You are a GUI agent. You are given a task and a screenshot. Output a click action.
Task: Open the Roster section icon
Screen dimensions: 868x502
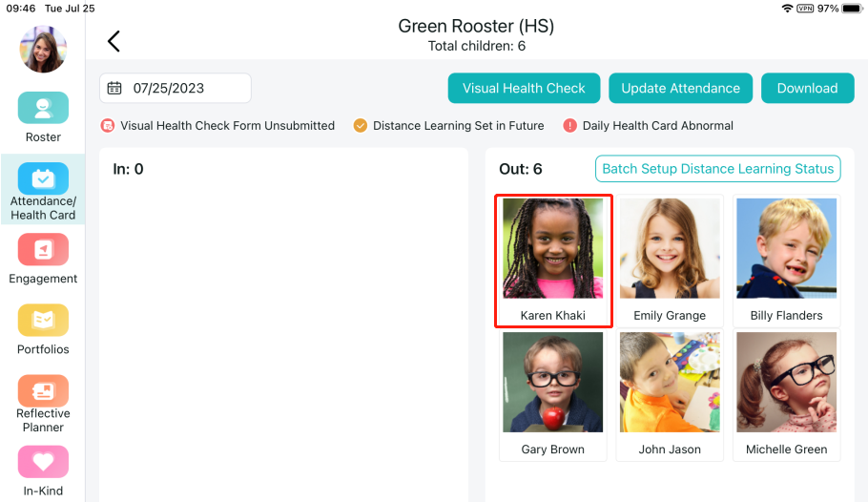43,108
